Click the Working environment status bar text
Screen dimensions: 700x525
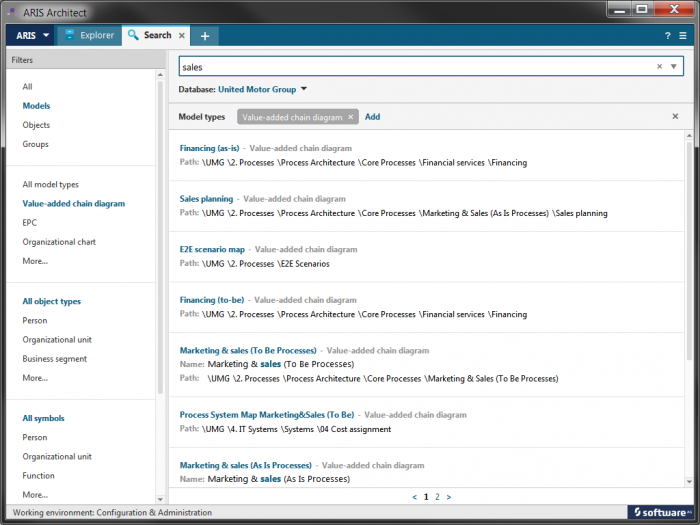tap(112, 512)
